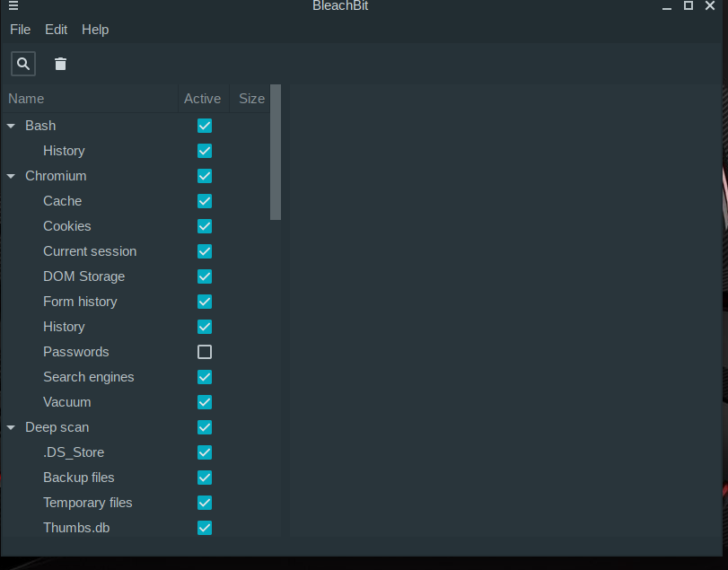Select the Chromium row label
Image resolution: width=728 pixels, height=570 pixels.
56,176
